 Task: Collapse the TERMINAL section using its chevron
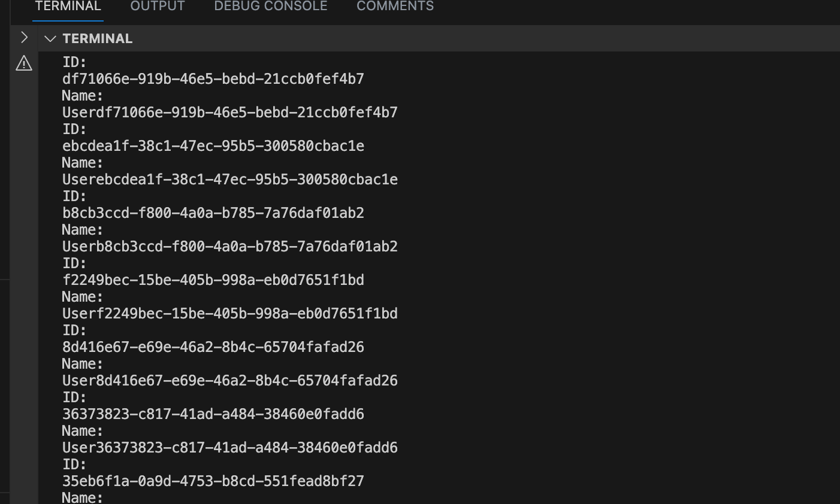50,38
